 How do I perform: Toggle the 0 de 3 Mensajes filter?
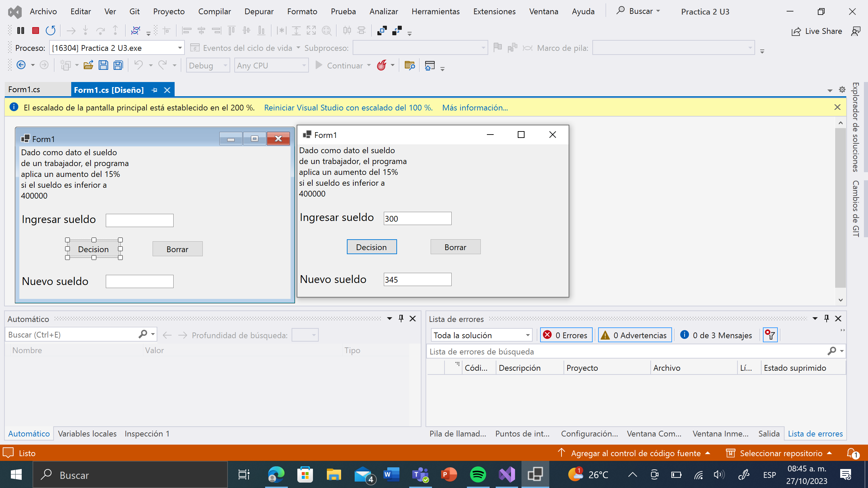tap(716, 335)
